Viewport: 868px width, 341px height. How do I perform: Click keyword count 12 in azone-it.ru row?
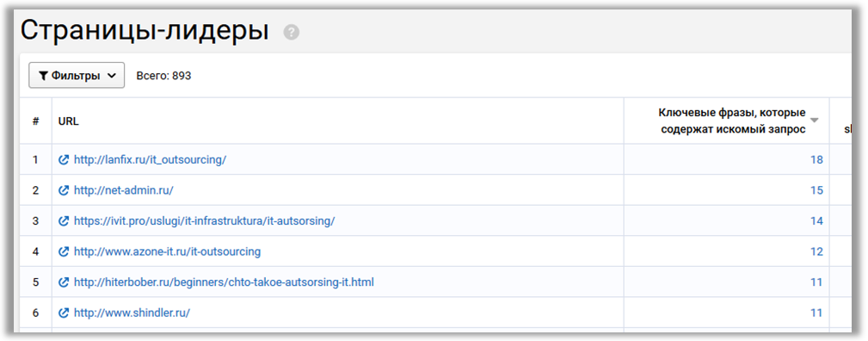click(x=816, y=251)
